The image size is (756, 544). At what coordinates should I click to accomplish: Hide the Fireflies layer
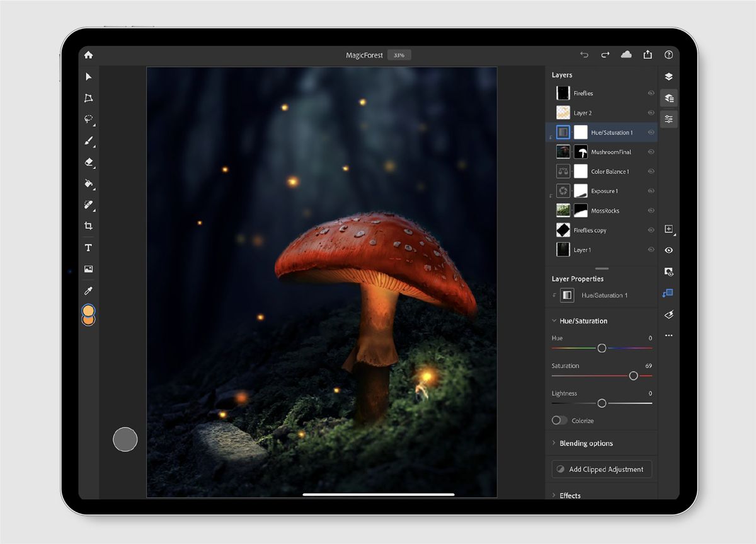pos(650,93)
